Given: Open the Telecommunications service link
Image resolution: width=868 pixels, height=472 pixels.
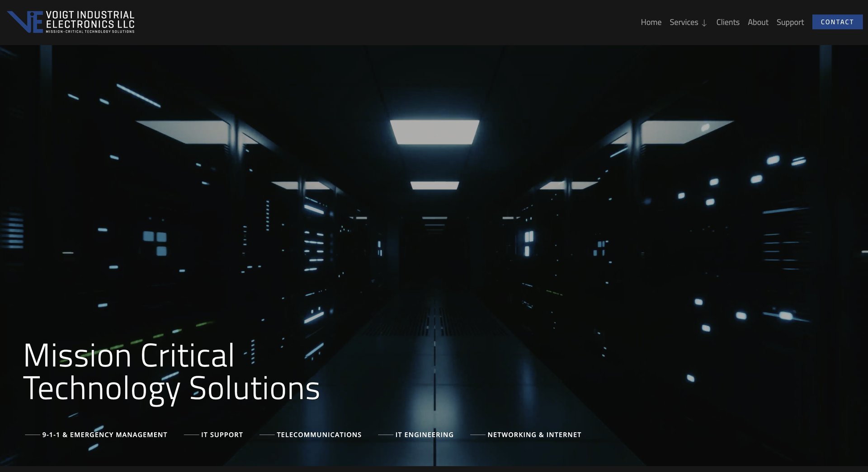Looking at the screenshot, I should coord(319,435).
